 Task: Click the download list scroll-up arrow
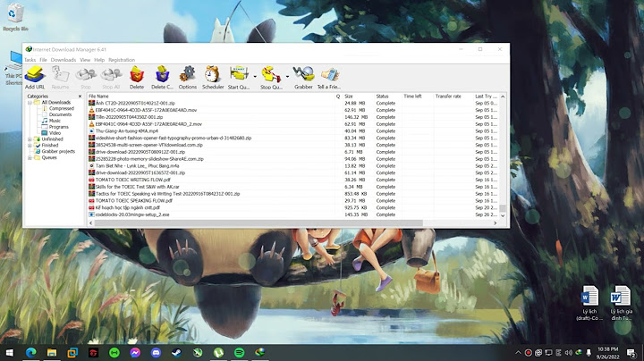[x=503, y=97]
